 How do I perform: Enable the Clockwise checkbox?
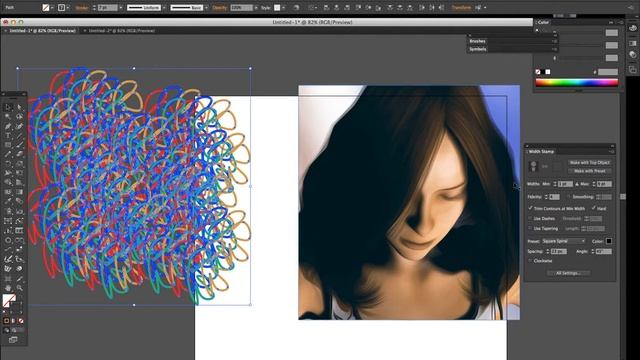click(530, 261)
